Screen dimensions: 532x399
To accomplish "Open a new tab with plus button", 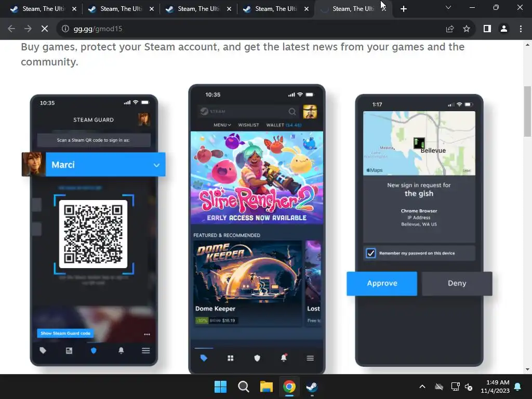I will pyautogui.click(x=403, y=9).
